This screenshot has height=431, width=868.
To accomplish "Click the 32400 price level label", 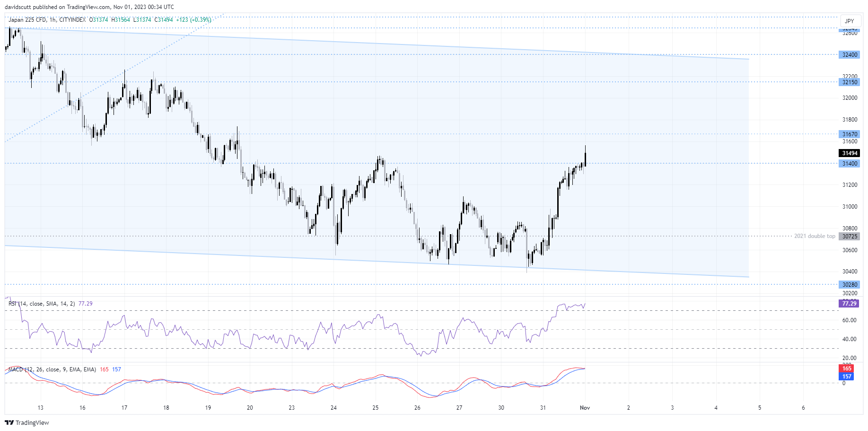I will click(850, 55).
